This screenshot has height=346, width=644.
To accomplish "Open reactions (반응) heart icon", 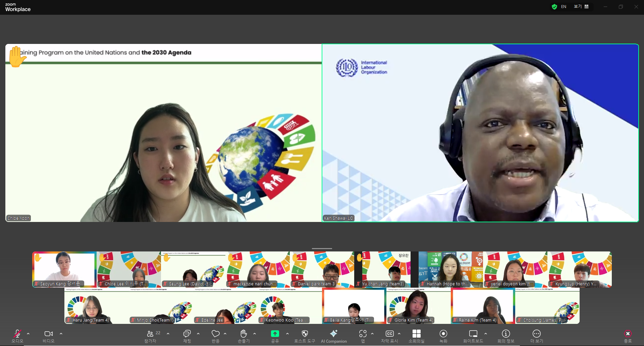I will click(x=216, y=334).
